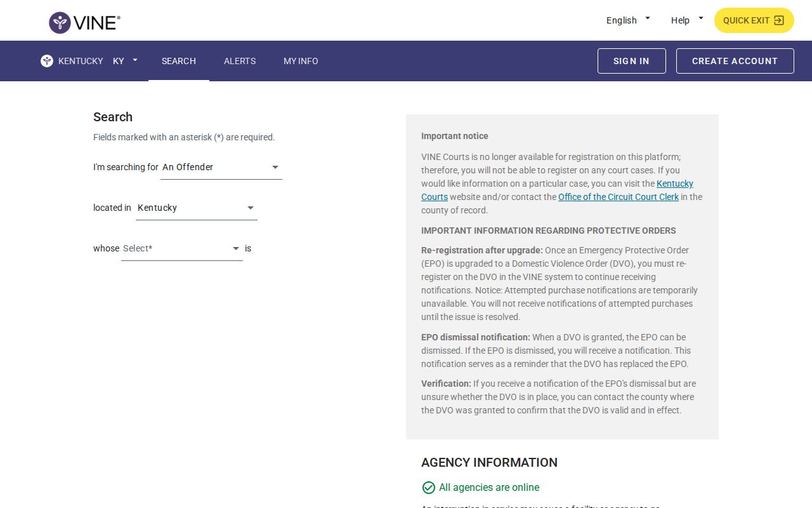
Task: Open the 'I'm searching for' An Offender dropdown
Action: pyautogui.click(x=221, y=168)
